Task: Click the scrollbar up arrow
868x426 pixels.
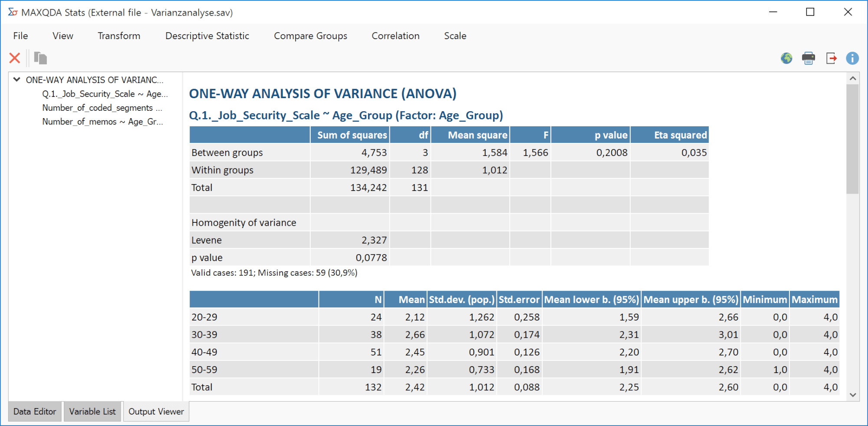Action: coord(852,79)
